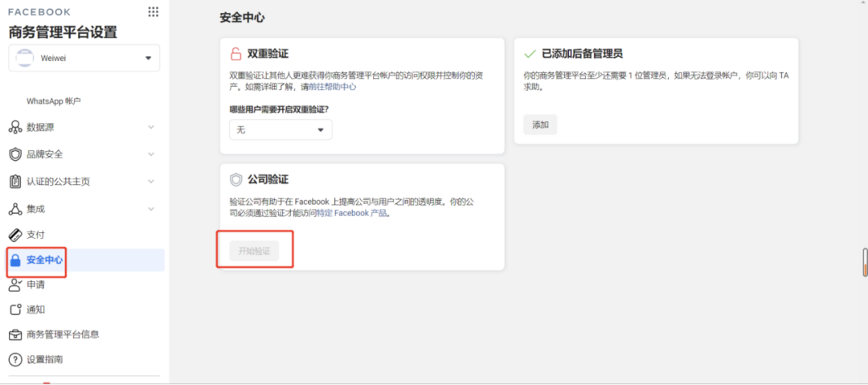Click the 数据源 data source icon
Viewport: 868px width, 385px height.
pos(15,128)
